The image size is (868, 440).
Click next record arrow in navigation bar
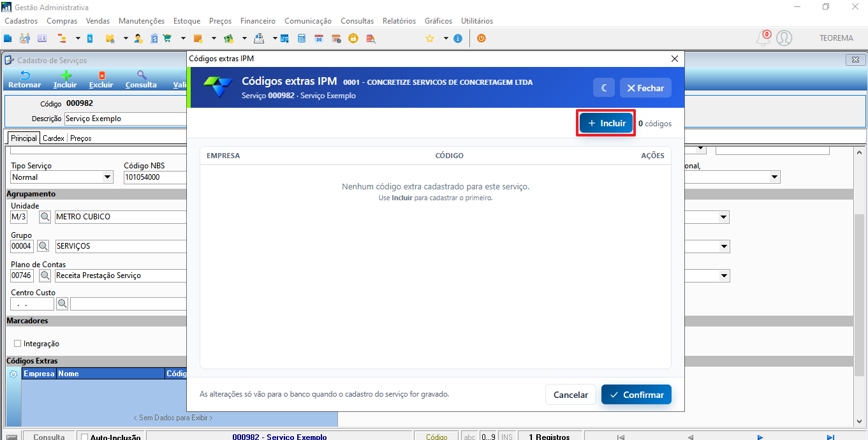760,437
